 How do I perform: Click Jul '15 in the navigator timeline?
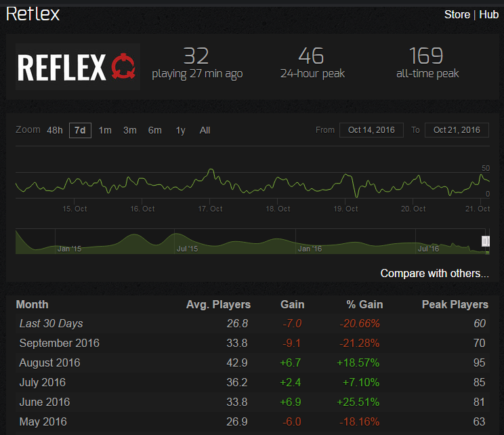coord(186,249)
